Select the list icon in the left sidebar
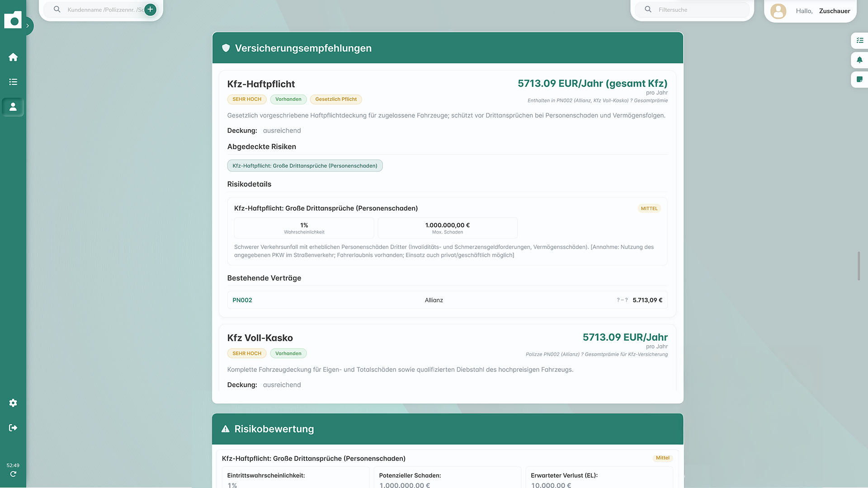Viewport: 868px width, 488px height. (x=13, y=82)
